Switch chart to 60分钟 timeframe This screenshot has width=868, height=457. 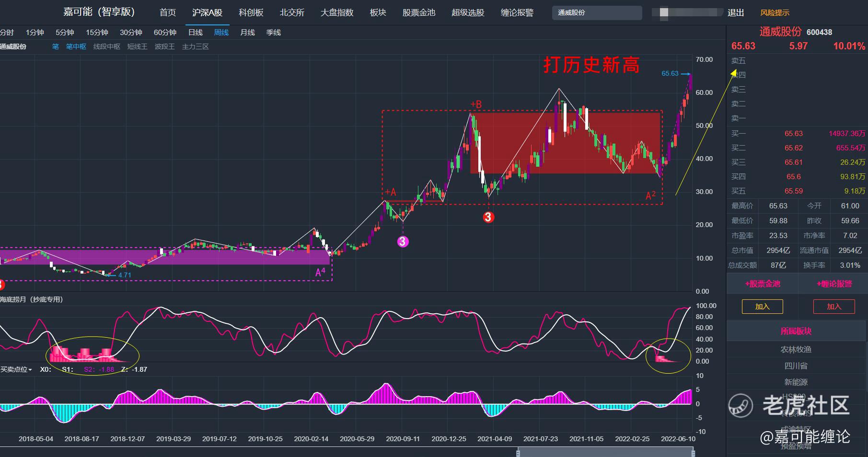click(x=165, y=33)
